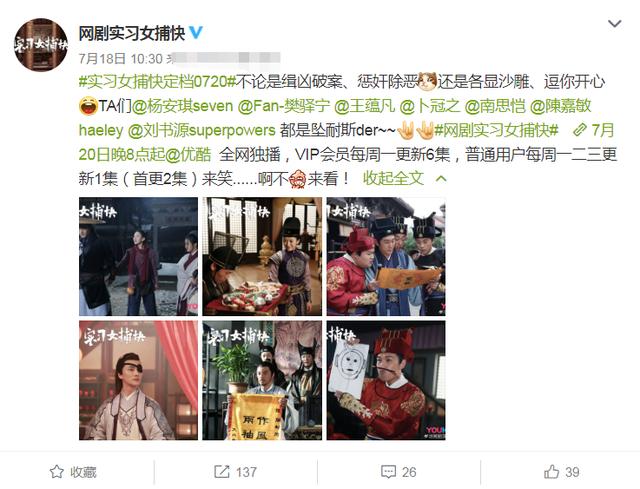Click account name 网剧实习女捕快

click(x=132, y=33)
